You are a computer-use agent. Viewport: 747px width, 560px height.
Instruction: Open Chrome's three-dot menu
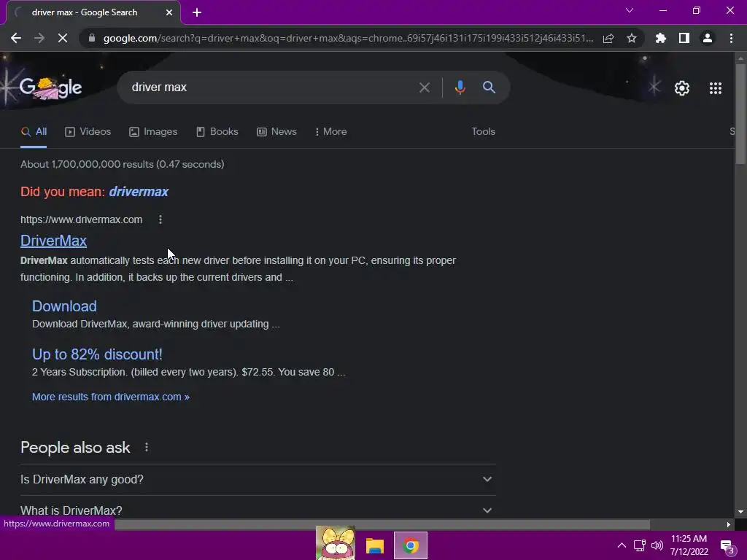[731, 38]
